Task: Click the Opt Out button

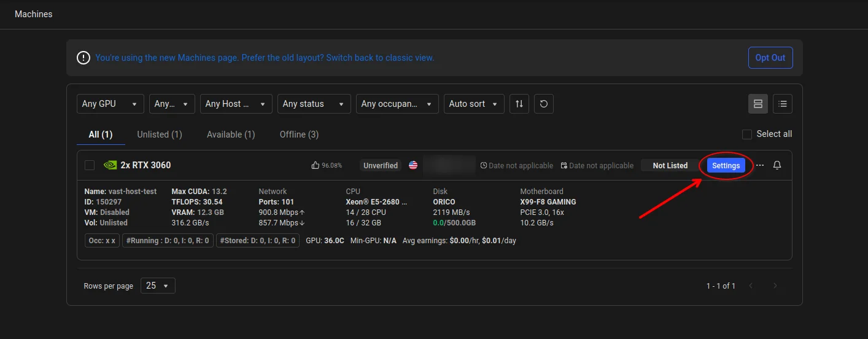Action: (770, 58)
